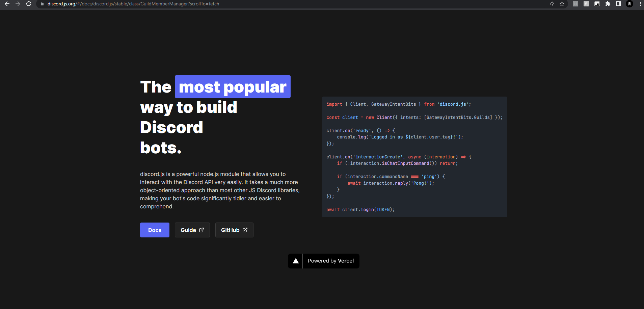Click the isChatInputCommand code line

(x=397, y=163)
